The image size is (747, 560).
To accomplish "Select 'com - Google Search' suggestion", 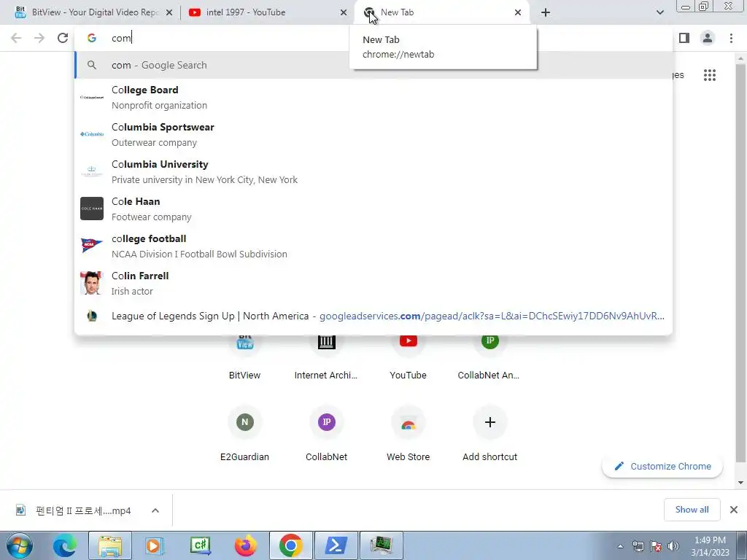I will (x=373, y=65).
